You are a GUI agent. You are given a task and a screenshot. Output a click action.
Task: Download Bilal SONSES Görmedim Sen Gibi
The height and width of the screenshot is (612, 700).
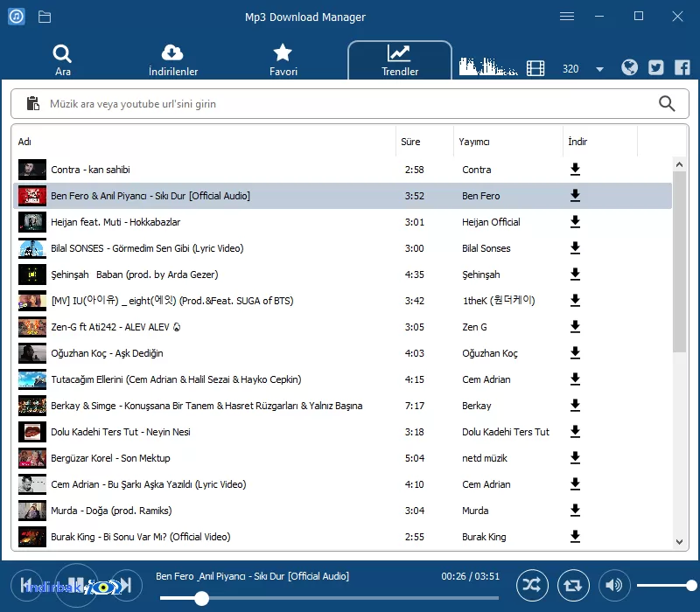point(576,248)
